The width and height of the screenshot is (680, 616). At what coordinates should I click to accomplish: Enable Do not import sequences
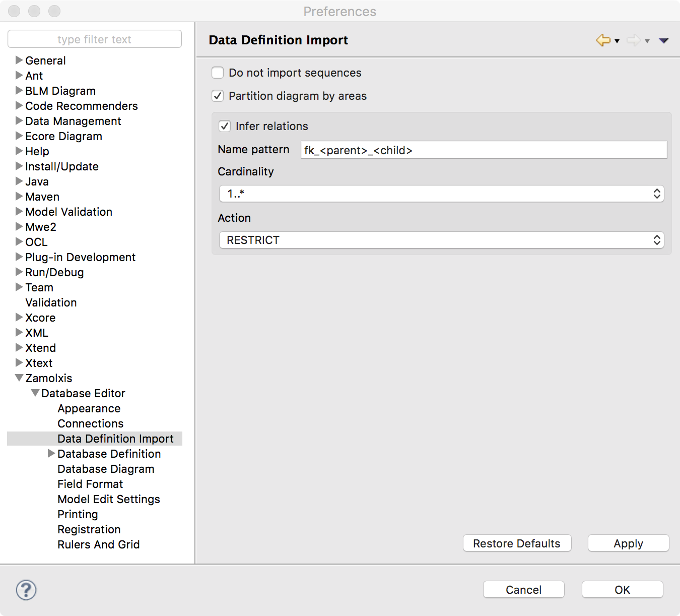point(218,73)
